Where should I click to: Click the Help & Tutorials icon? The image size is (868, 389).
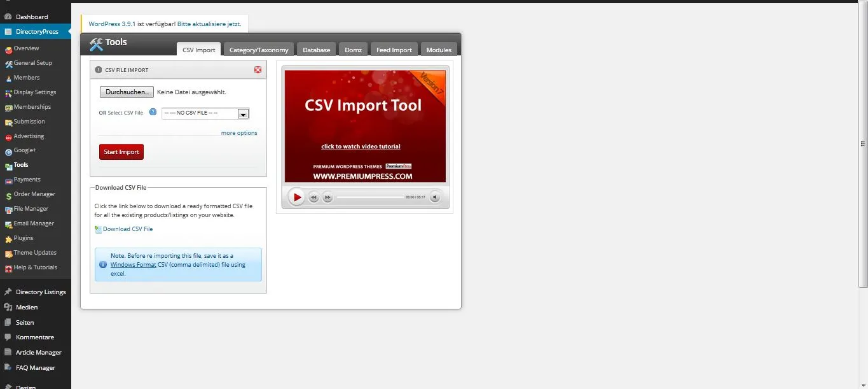(8, 269)
